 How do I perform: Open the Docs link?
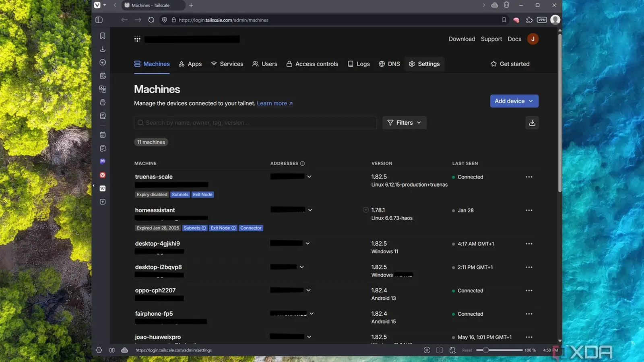[x=514, y=39]
